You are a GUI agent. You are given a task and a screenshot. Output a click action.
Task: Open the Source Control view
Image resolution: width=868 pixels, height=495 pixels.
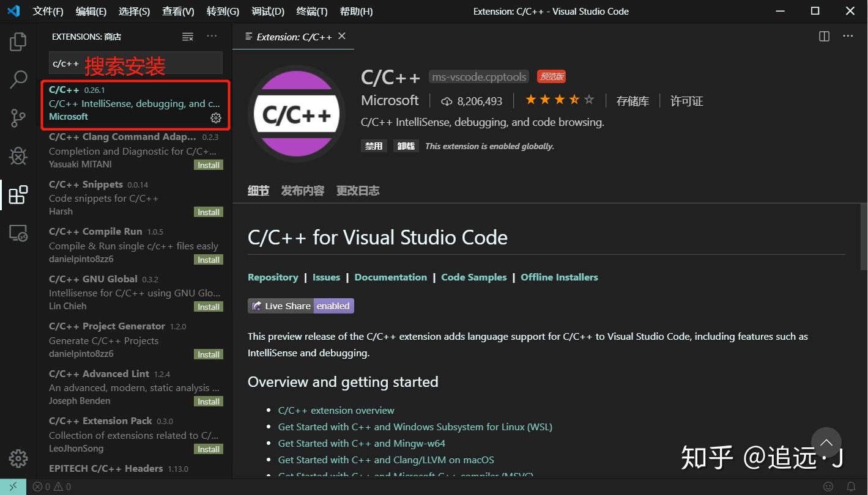[18, 117]
